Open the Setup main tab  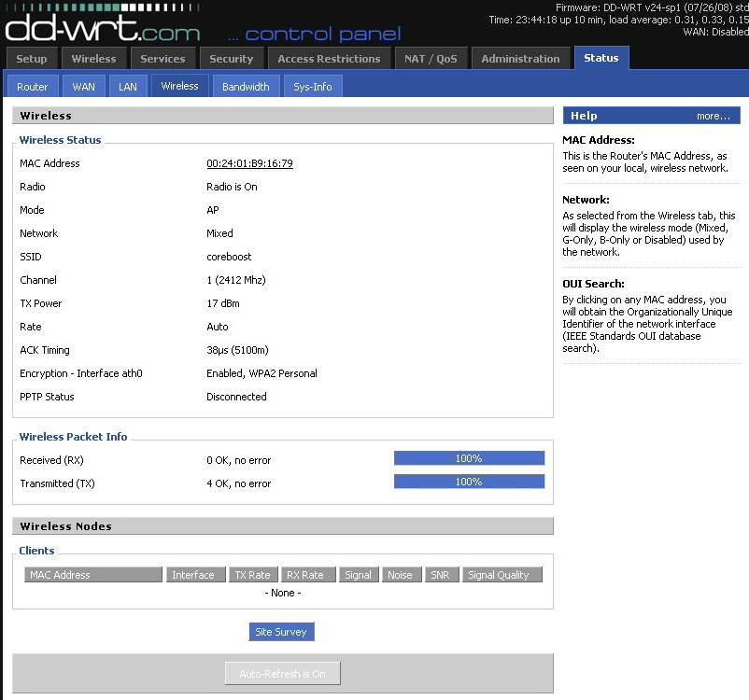(32, 59)
